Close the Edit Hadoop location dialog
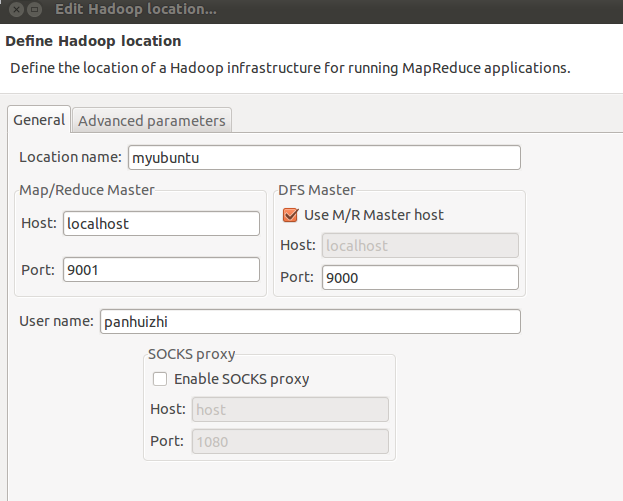623x501 pixels. [16, 9]
